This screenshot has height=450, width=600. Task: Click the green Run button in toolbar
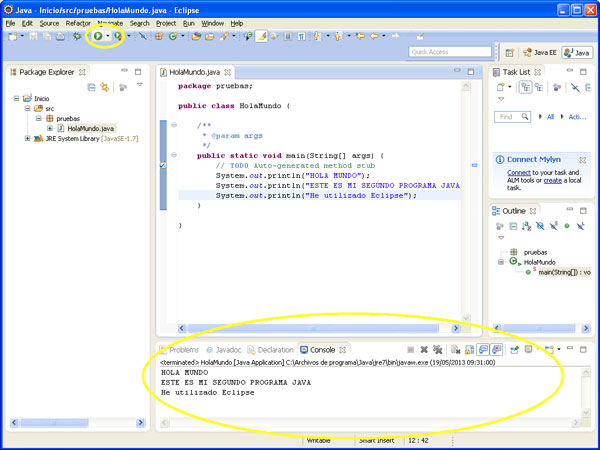98,36
